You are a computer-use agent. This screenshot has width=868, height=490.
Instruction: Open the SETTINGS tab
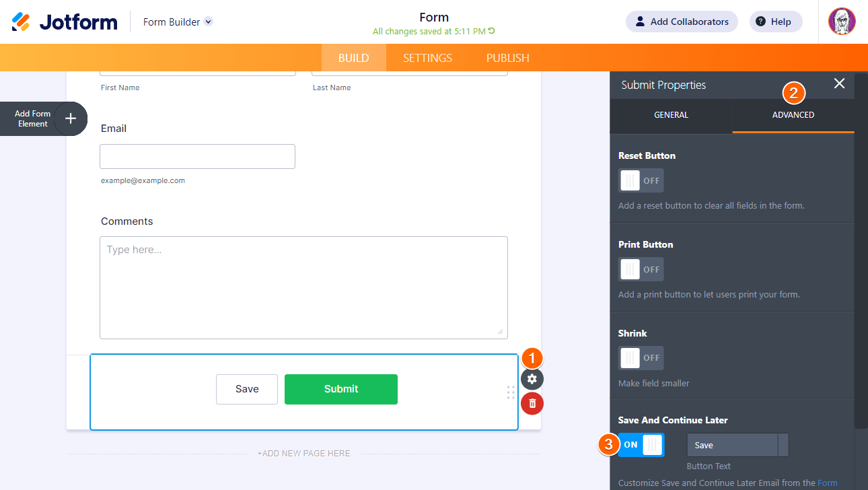427,58
